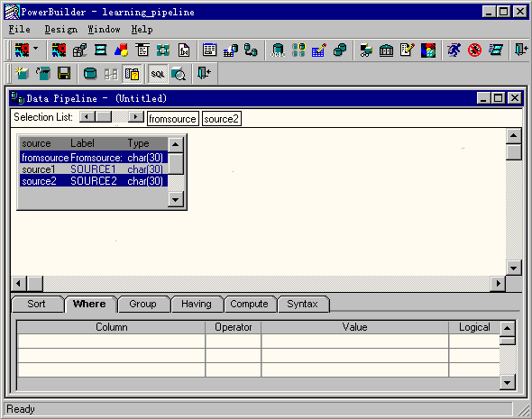Click the Debug no-bug icon
The height and width of the screenshot is (419, 532).
474,50
